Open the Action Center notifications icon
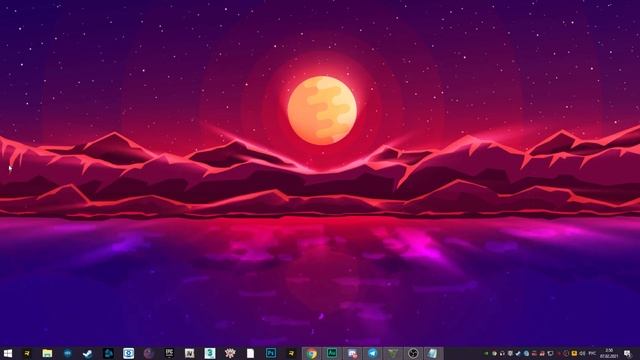640x360 pixels. pos(628,353)
